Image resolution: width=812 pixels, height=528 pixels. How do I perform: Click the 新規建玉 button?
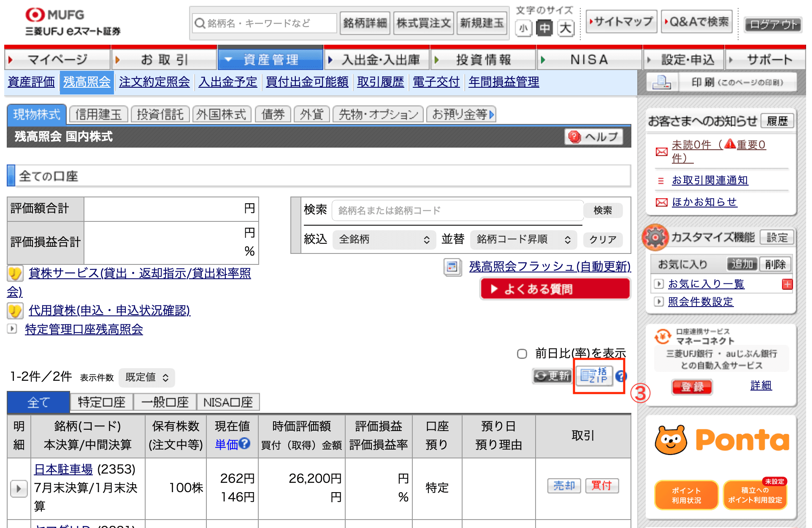[482, 23]
